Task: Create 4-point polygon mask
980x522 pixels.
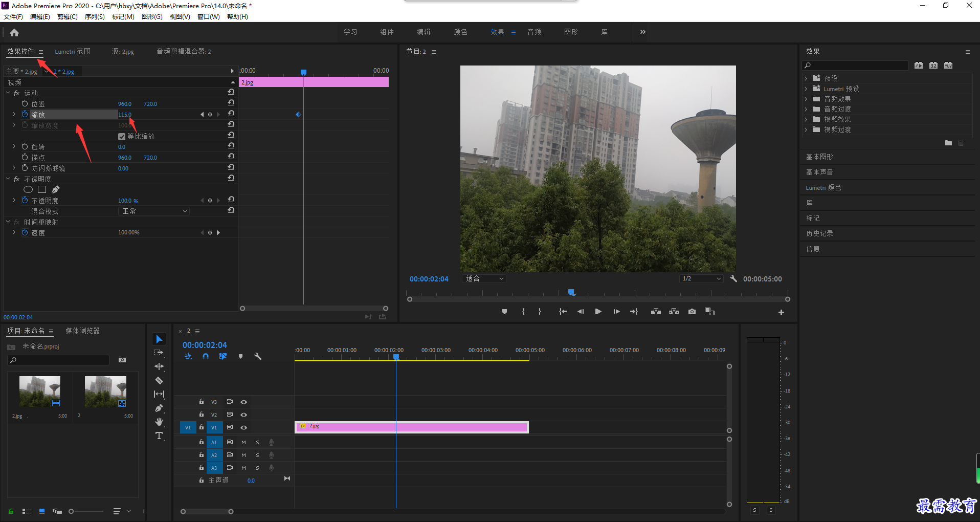Action: click(42, 189)
